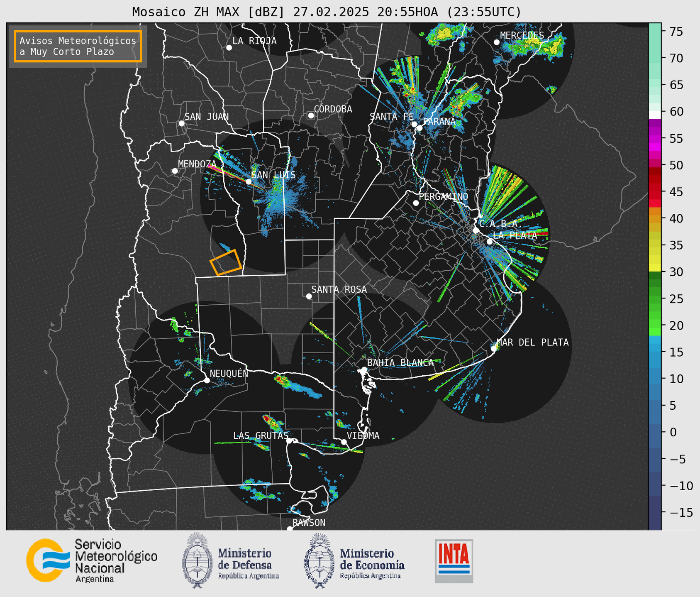The height and width of the screenshot is (597, 700).
Task: Click the MAR DEL PLATA city marker dot
Action: tap(494, 349)
